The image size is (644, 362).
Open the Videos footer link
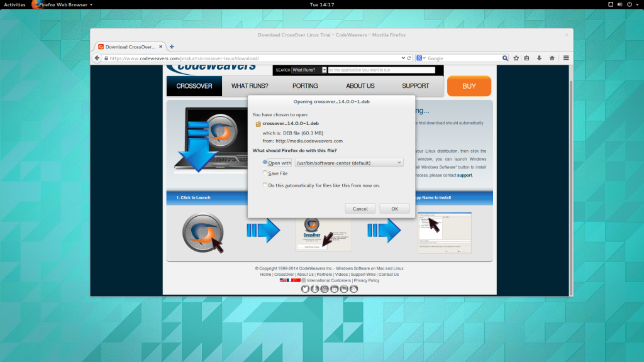[x=341, y=275]
